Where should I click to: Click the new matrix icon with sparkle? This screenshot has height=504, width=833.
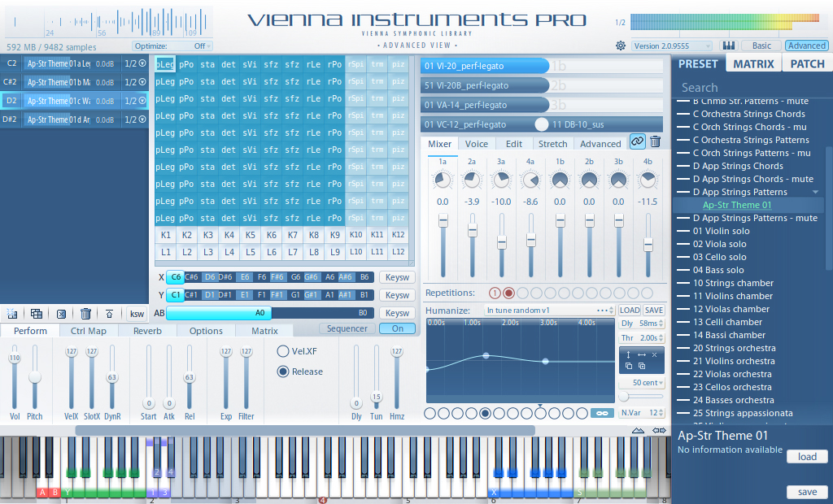click(x=12, y=313)
